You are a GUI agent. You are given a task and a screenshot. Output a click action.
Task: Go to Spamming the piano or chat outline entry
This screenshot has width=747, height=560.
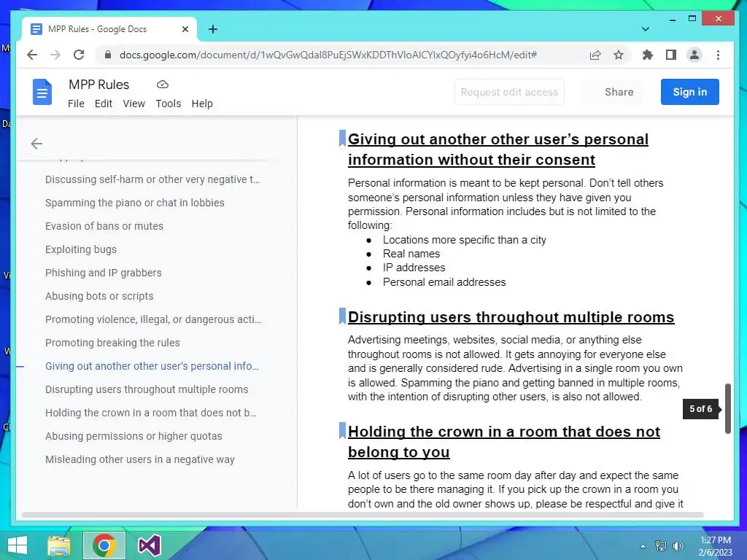point(135,203)
